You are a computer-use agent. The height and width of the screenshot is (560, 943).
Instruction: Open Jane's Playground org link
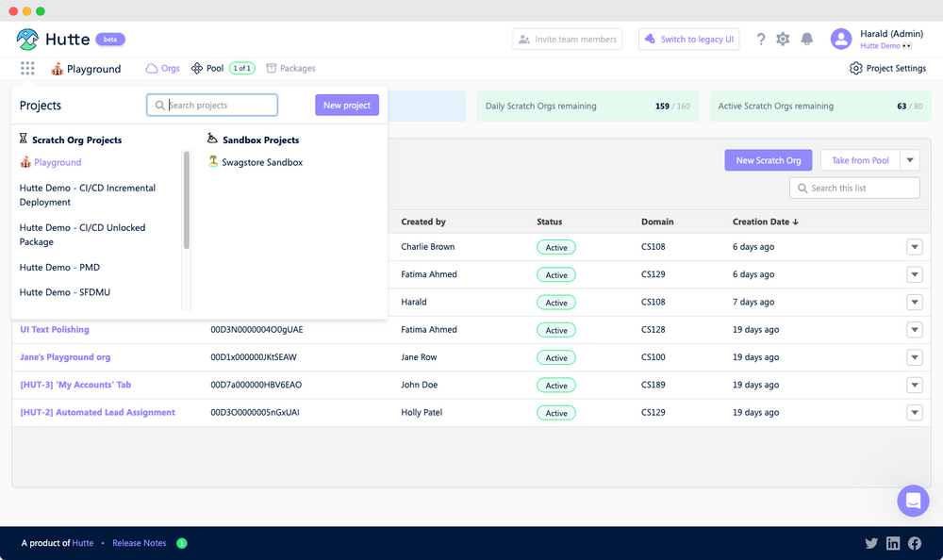pyautogui.click(x=65, y=357)
